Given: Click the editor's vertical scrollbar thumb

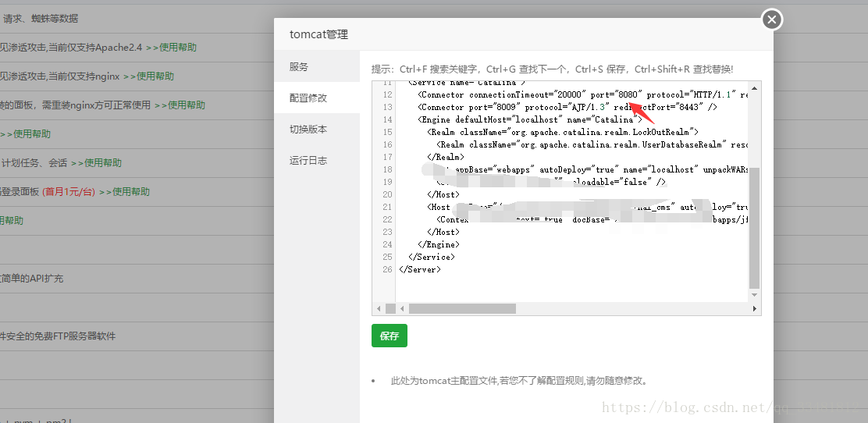Looking at the screenshot, I should click(754, 228).
